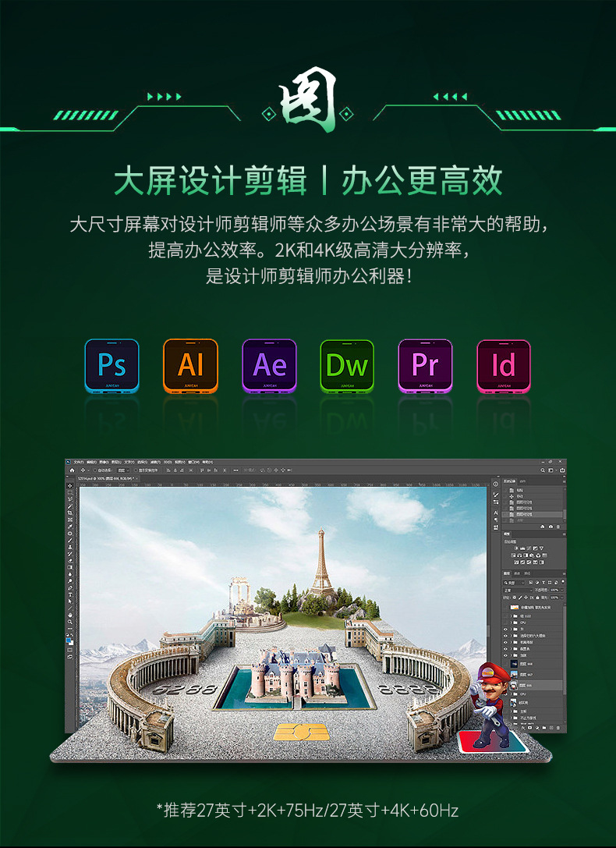Viewport: 616px width, 848px height.
Task: Lock layer position with the cross-arrows lock
Action: [526, 598]
